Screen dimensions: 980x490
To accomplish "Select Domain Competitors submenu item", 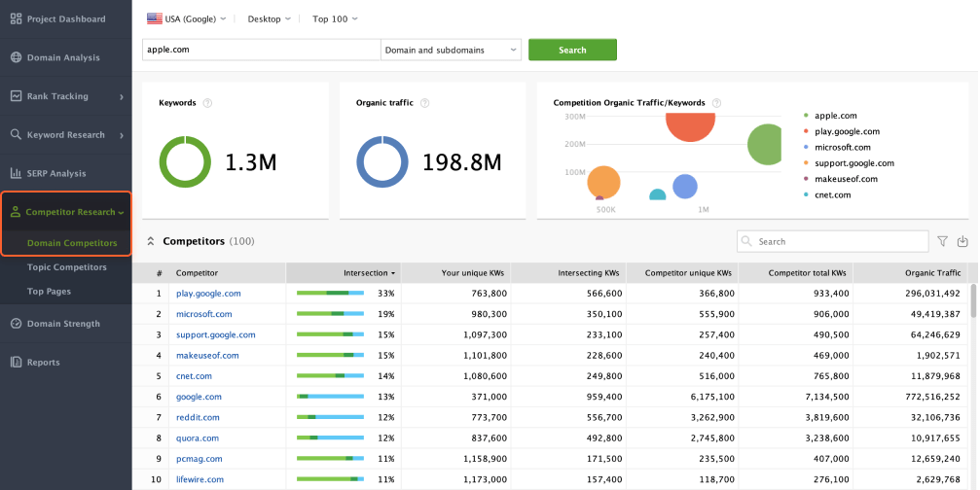I will (x=72, y=243).
